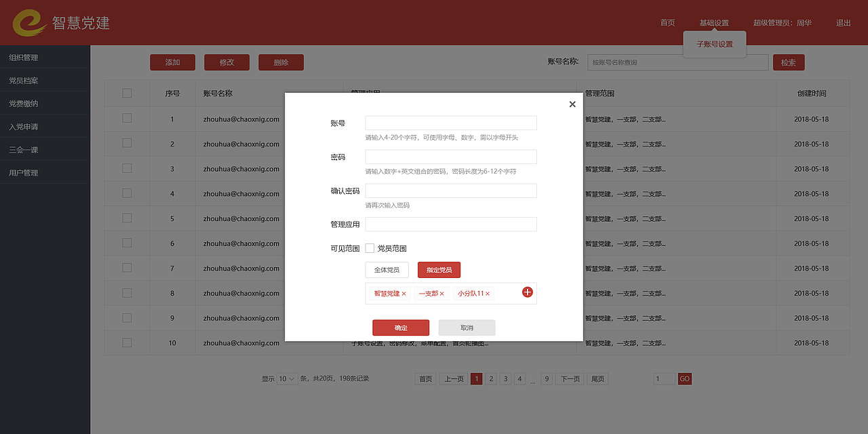Open the page size dropdown showing 10
Viewport: 868px width, 434px height.
[x=286, y=378]
